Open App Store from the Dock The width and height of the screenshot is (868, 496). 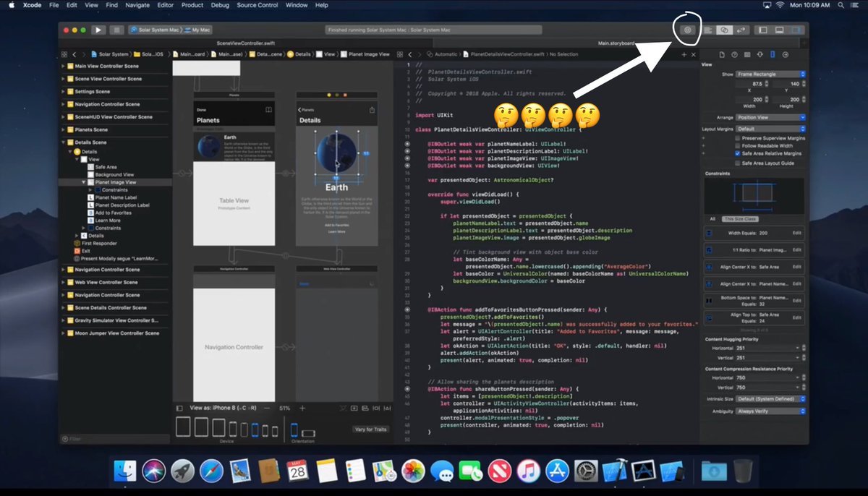click(x=556, y=471)
